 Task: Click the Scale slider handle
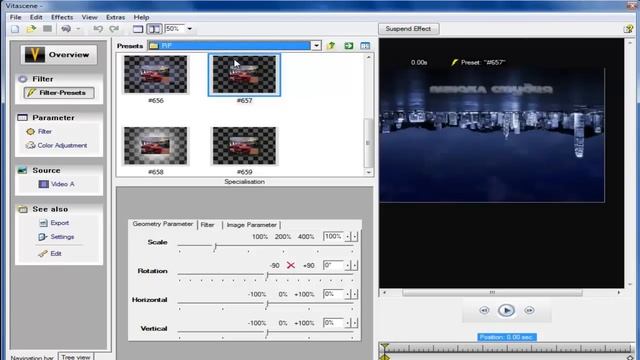[x=215, y=247]
